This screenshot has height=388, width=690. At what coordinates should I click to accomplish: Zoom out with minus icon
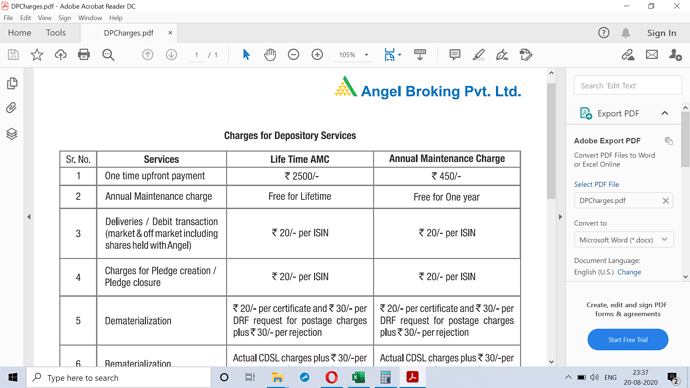point(294,55)
